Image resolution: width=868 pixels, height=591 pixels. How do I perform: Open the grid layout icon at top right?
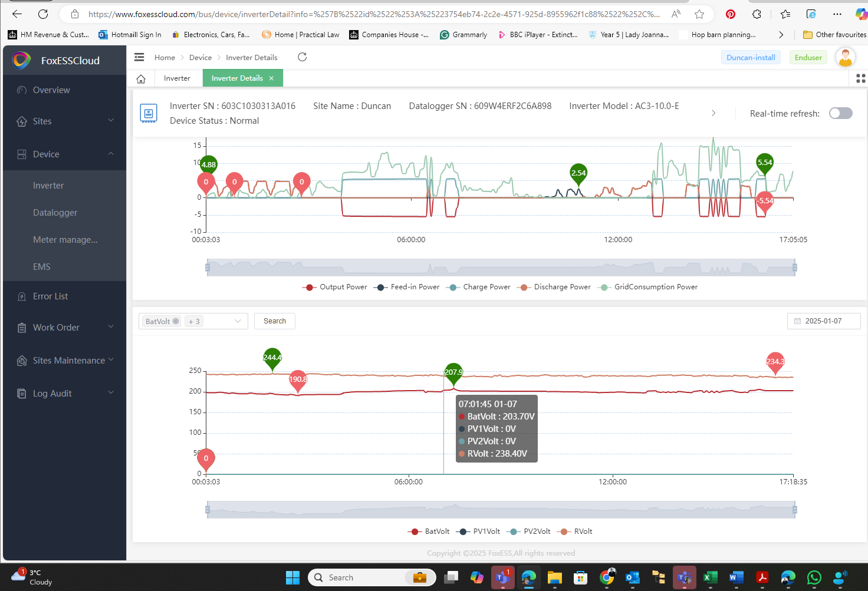point(860,78)
